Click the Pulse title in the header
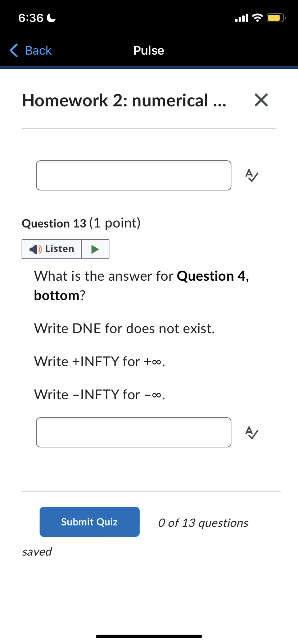298x644 pixels. pyautogui.click(x=149, y=50)
